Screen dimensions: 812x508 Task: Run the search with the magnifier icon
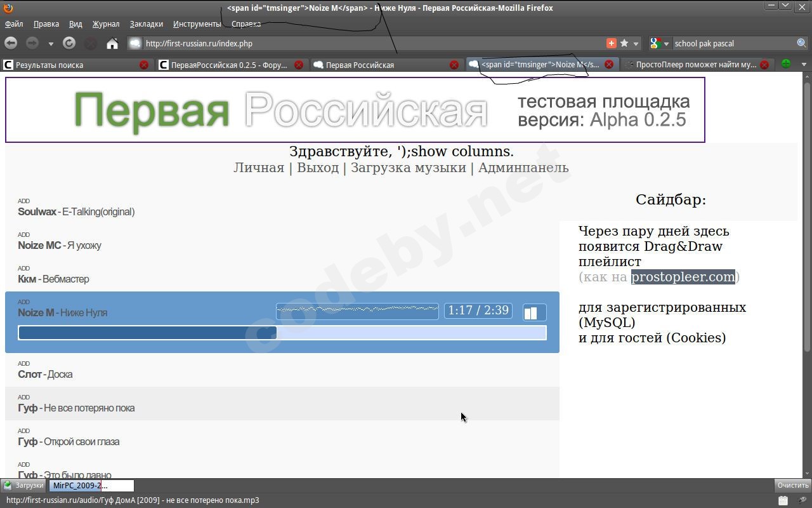coord(802,43)
